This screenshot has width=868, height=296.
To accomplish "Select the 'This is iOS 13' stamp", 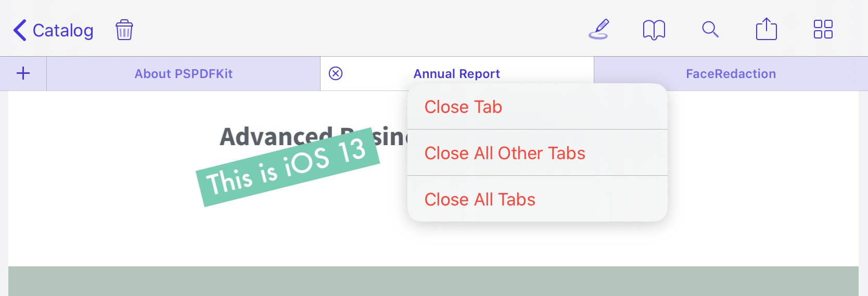I will pyautogui.click(x=288, y=167).
